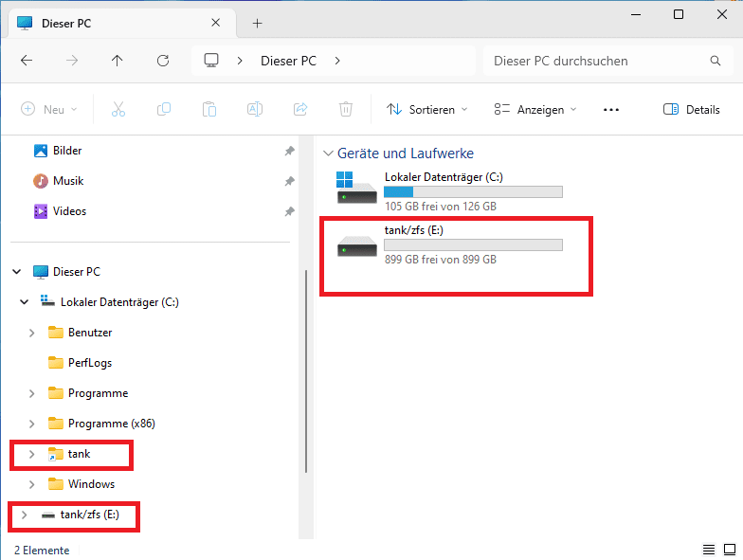Viewport: 743px width, 560px height.
Task: Switch to details list view icon
Action: coord(709,550)
